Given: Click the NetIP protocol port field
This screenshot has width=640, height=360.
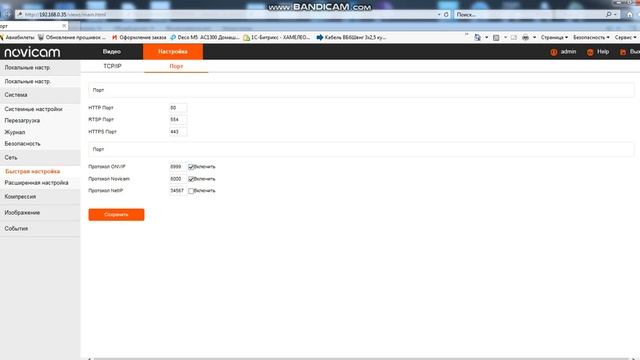Looking at the screenshot, I should click(x=178, y=191).
